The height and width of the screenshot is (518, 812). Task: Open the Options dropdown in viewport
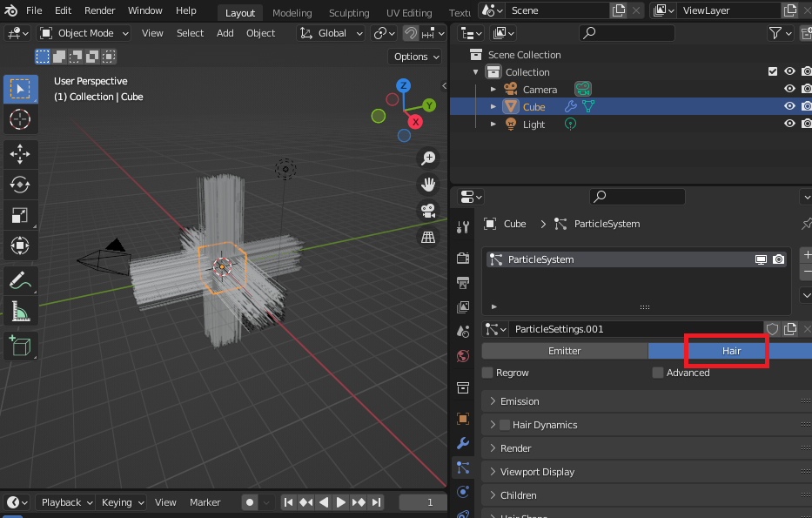416,57
